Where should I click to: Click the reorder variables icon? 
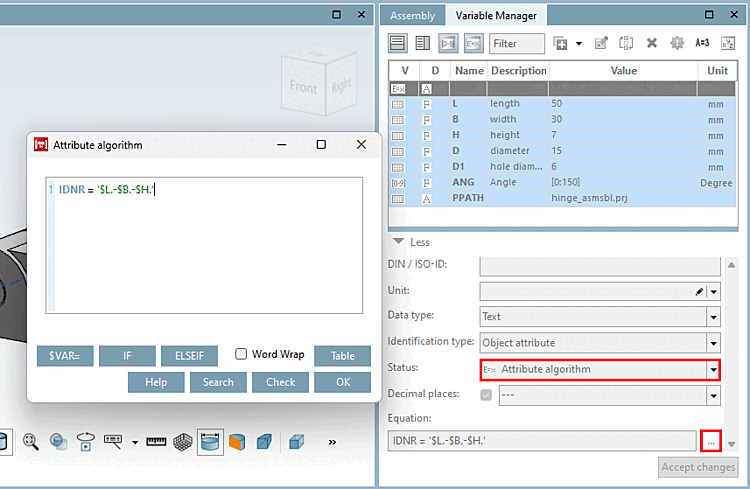point(626,43)
